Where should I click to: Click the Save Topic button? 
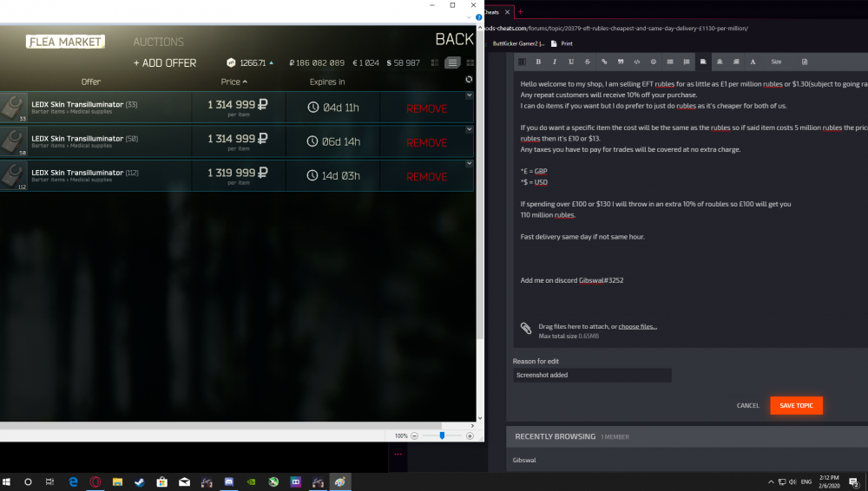click(x=796, y=405)
